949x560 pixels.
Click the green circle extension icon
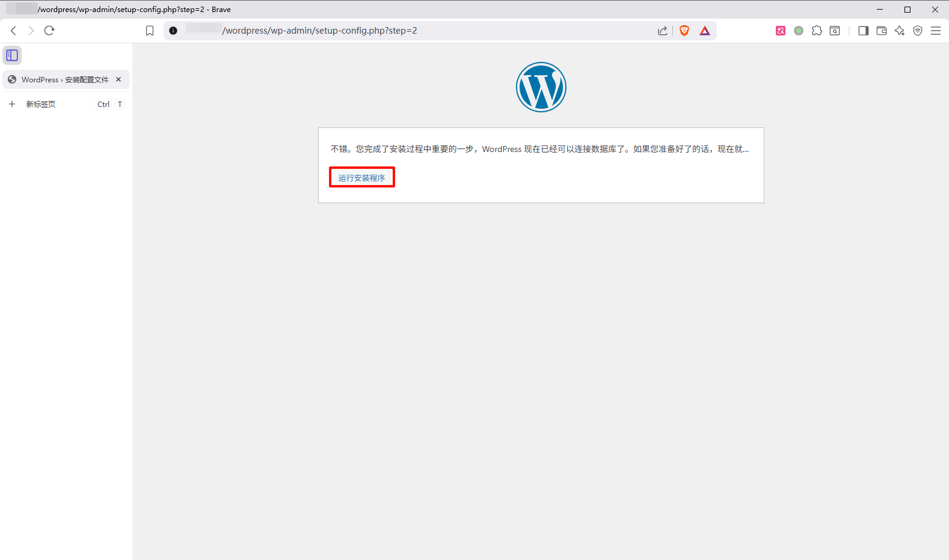[x=799, y=31]
